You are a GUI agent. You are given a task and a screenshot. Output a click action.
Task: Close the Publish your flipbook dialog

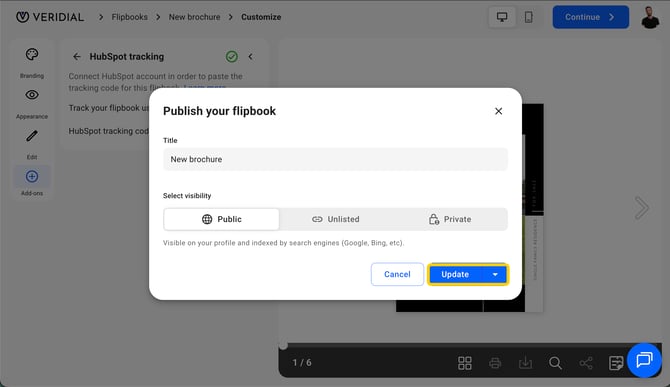[x=498, y=111]
